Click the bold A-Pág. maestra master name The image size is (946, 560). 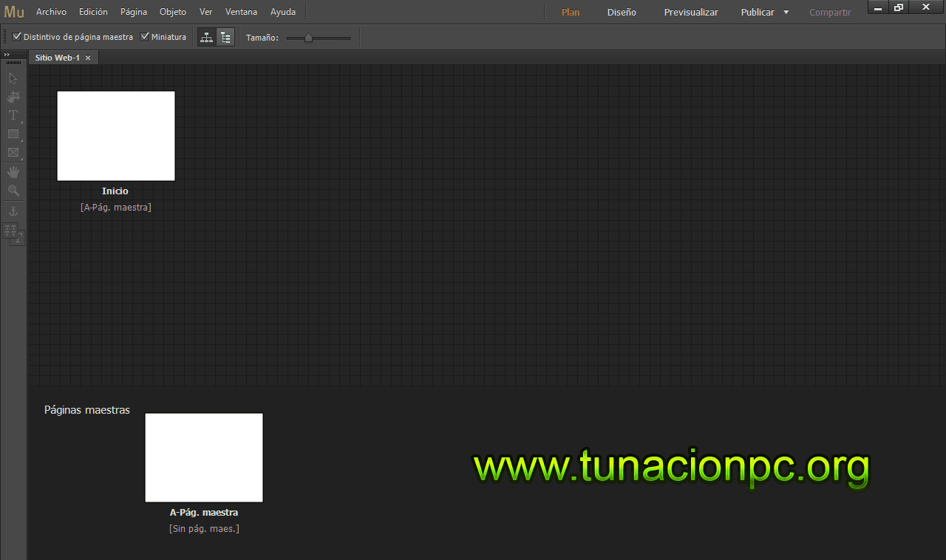pos(204,513)
